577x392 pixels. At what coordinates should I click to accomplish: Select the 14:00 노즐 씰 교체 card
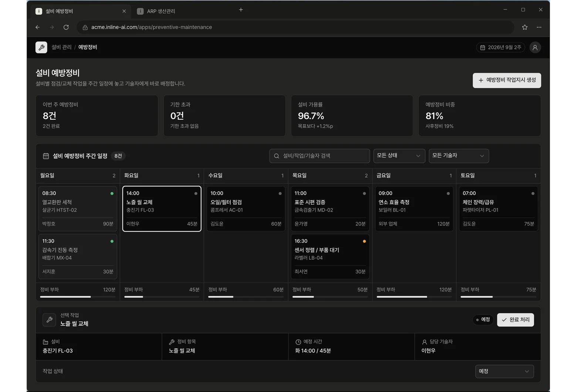click(x=162, y=209)
